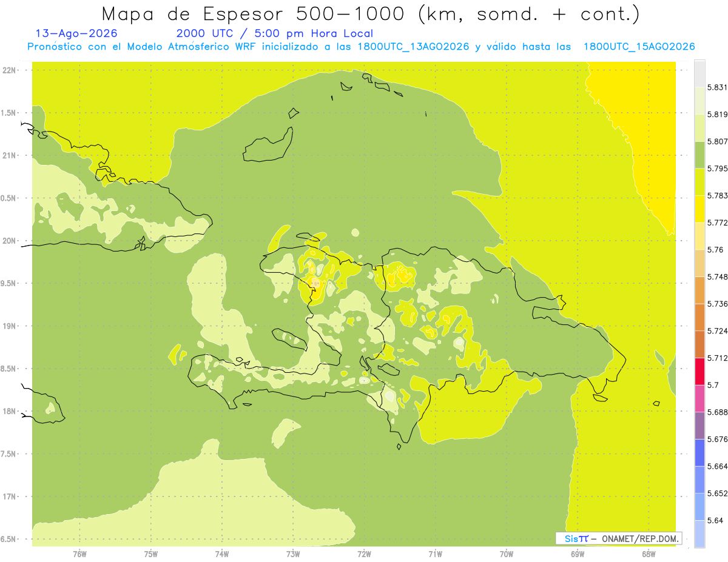
Task: Click the legend value "5.64"
Action: pos(715,521)
